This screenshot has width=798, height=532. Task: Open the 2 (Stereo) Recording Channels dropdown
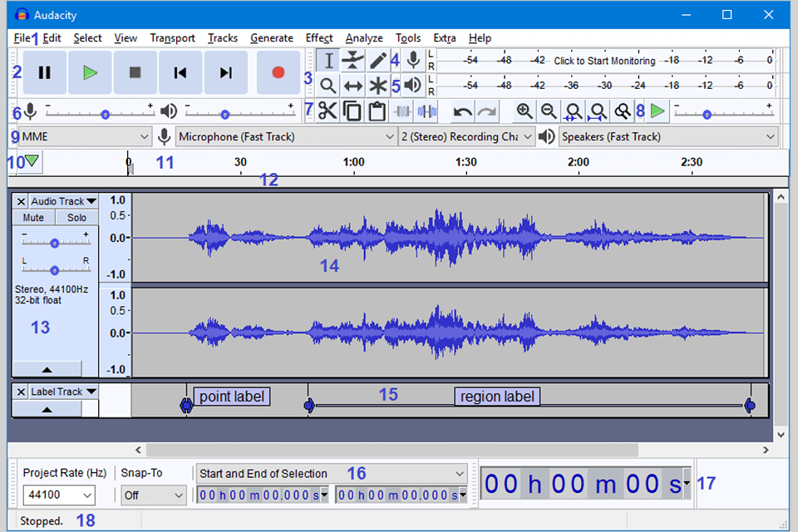(466, 137)
